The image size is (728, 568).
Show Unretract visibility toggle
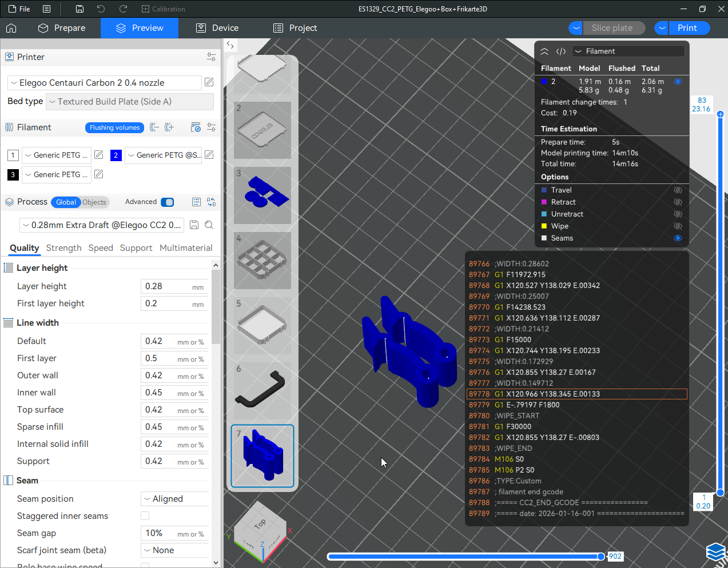(x=678, y=214)
